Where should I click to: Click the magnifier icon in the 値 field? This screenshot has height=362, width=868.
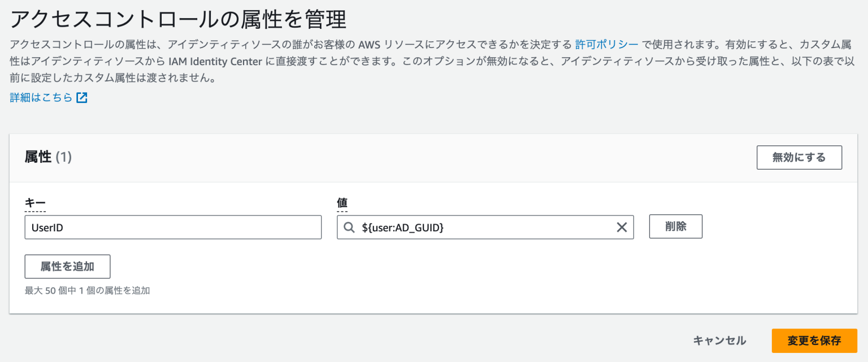[348, 227]
